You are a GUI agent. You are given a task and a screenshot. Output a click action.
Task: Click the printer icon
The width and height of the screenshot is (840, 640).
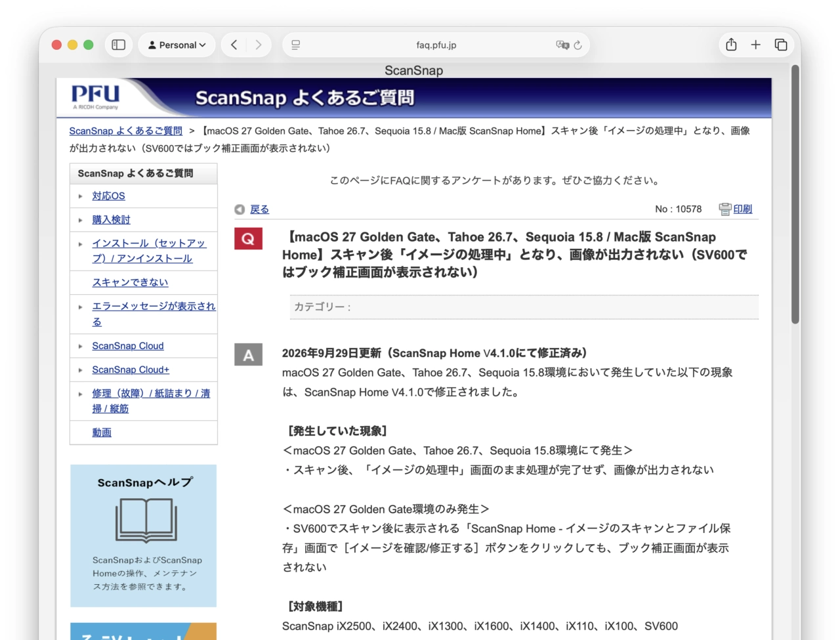coord(725,209)
